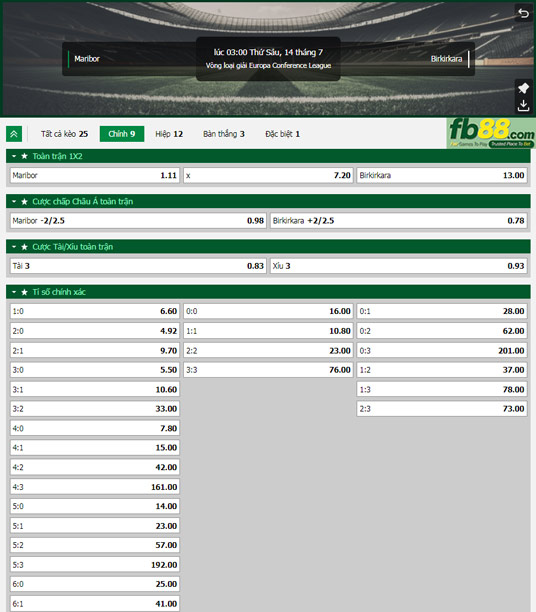Open the Tất cả kèo 25 tab
Viewport: 536px width, 612px height.
pos(64,134)
